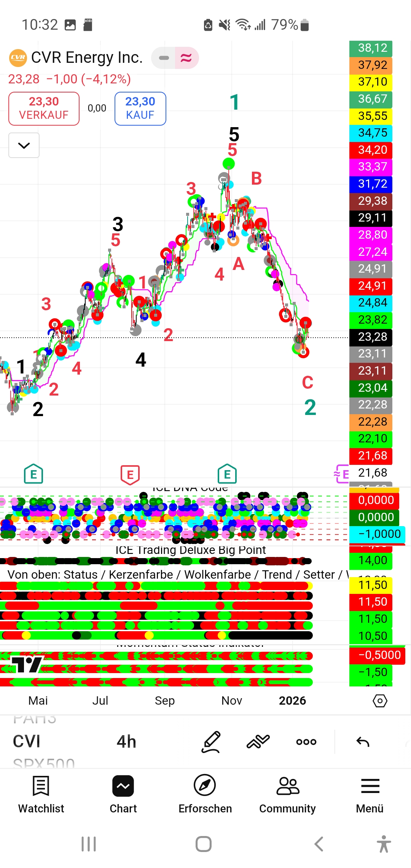Tap the red 34,20 price label

click(x=371, y=150)
